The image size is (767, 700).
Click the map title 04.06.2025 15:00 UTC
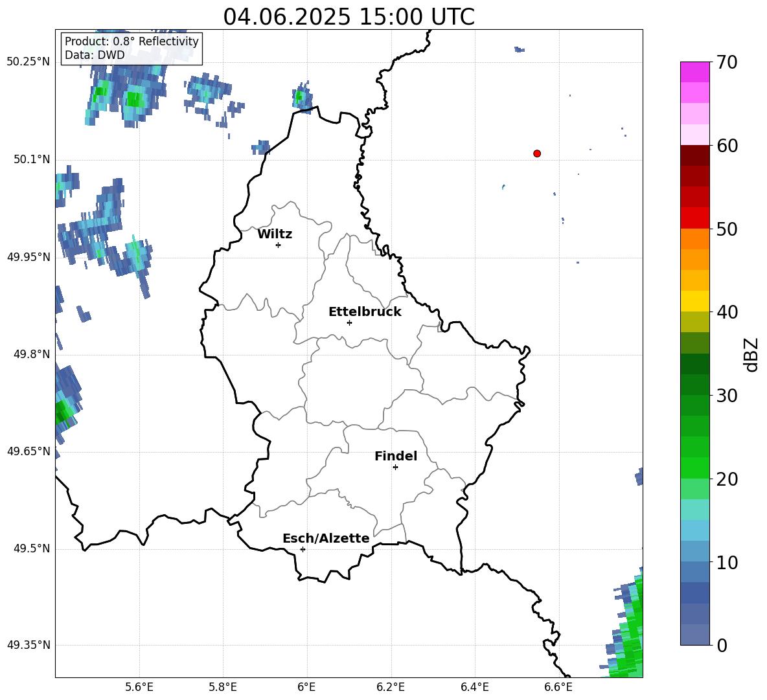tap(349, 17)
